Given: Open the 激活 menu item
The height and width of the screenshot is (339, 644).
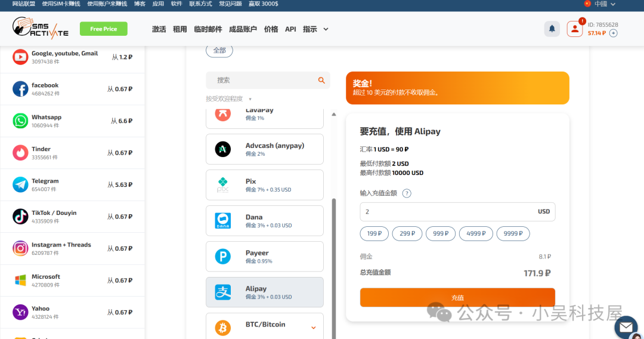Looking at the screenshot, I should 159,29.
